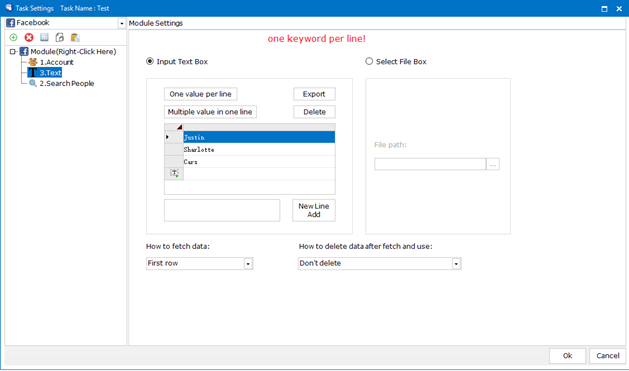Select the Cars row in the grid
The height and width of the screenshot is (371, 629).
259,162
